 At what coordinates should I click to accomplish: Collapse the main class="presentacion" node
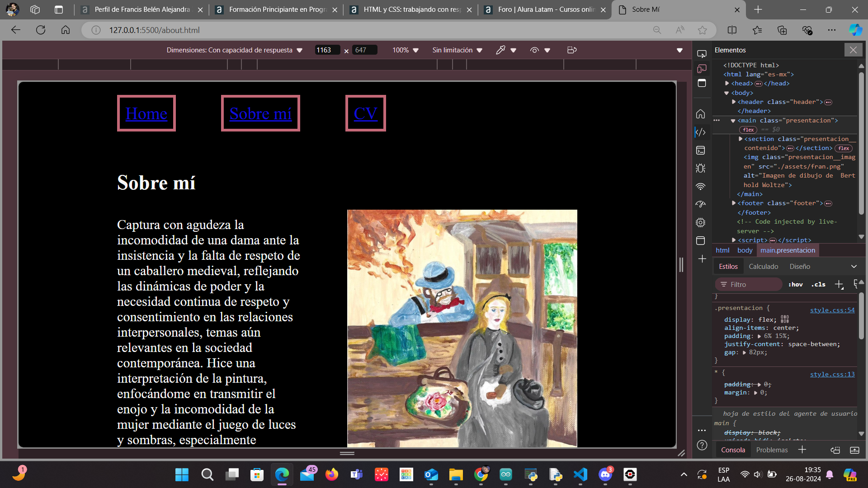[733, 121]
